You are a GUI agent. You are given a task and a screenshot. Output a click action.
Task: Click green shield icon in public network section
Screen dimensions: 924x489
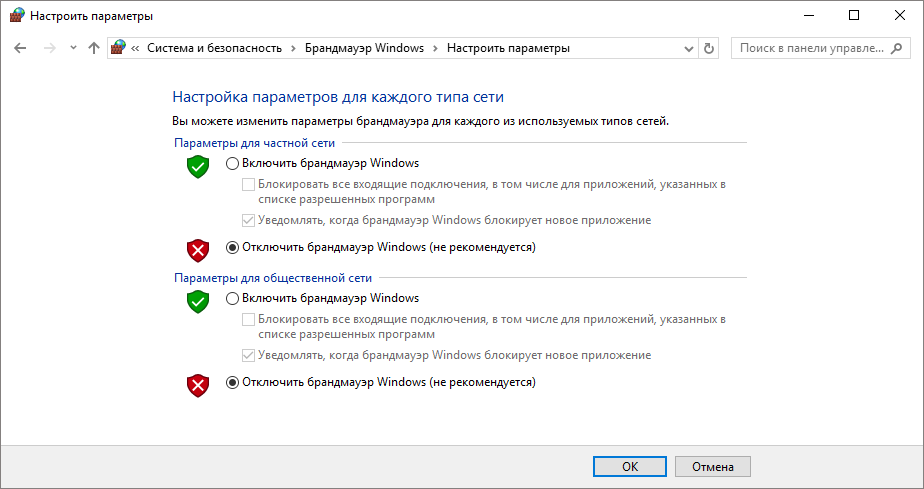[x=198, y=302]
